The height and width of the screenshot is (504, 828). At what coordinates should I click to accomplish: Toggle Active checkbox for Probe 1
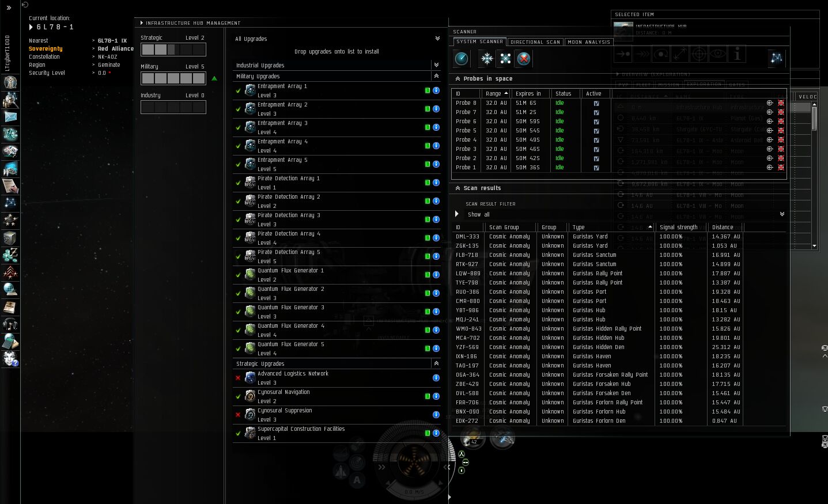[x=596, y=168]
